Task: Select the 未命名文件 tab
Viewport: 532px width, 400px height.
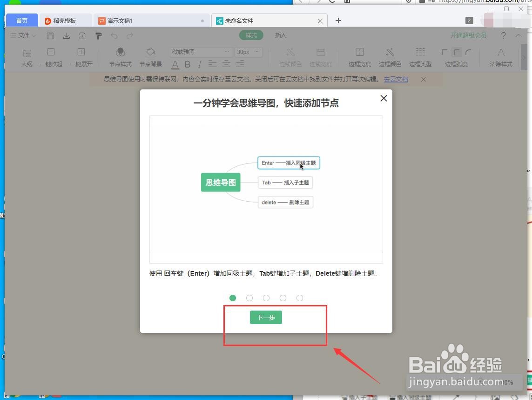Action: (x=269, y=20)
